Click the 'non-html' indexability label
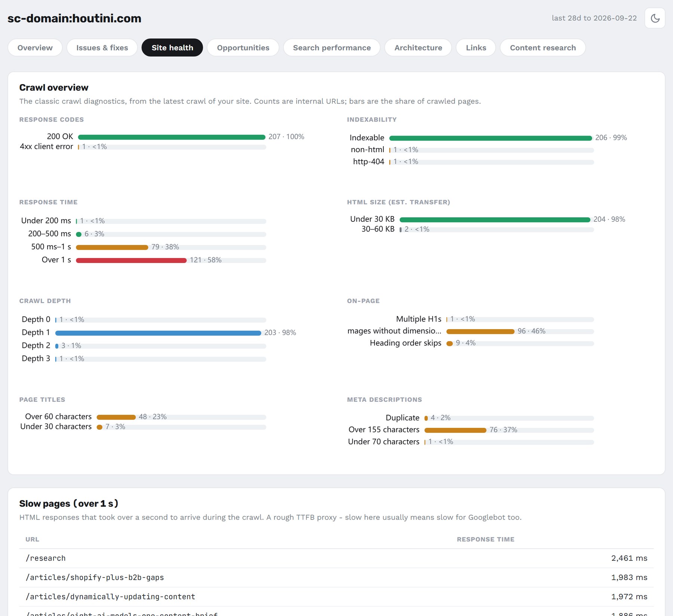Screen dimensions: 673x616 368,150
